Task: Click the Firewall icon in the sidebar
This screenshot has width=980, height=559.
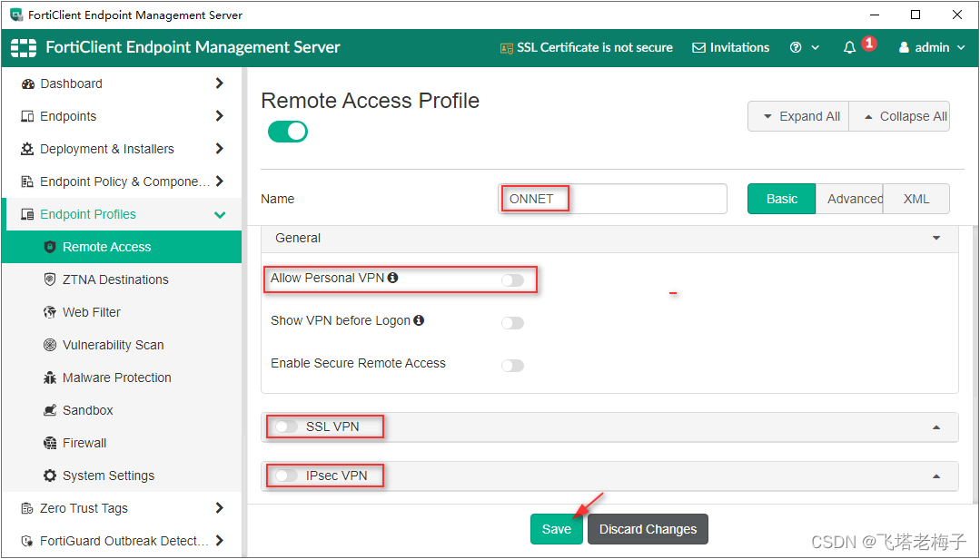Action: tap(50, 443)
